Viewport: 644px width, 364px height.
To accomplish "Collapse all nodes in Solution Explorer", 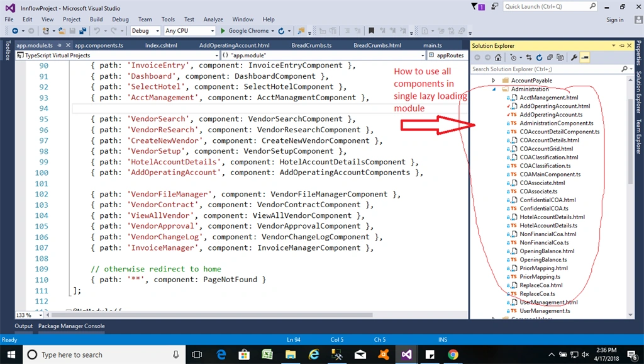I will pyautogui.click(x=550, y=57).
